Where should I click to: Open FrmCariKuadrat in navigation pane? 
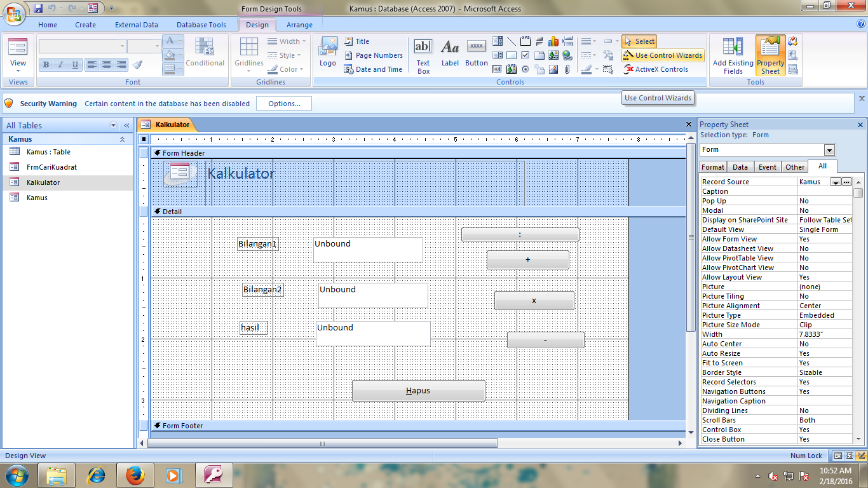[51, 167]
